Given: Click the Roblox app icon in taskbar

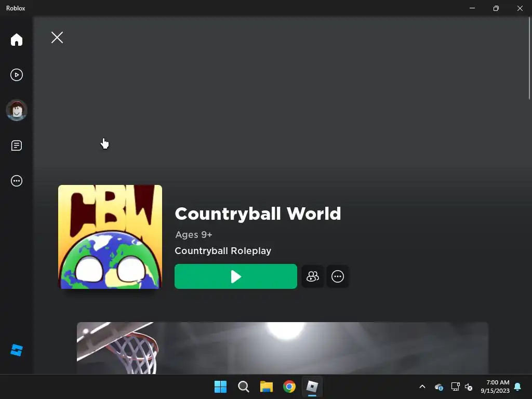Looking at the screenshot, I should [312, 387].
